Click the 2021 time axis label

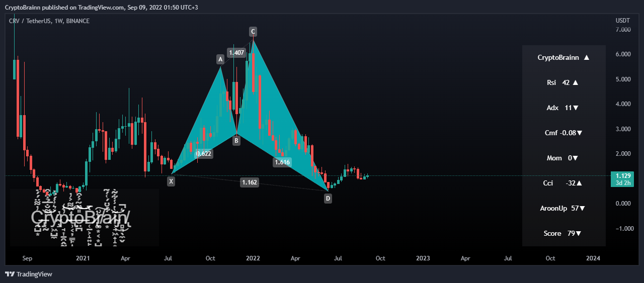(83, 258)
